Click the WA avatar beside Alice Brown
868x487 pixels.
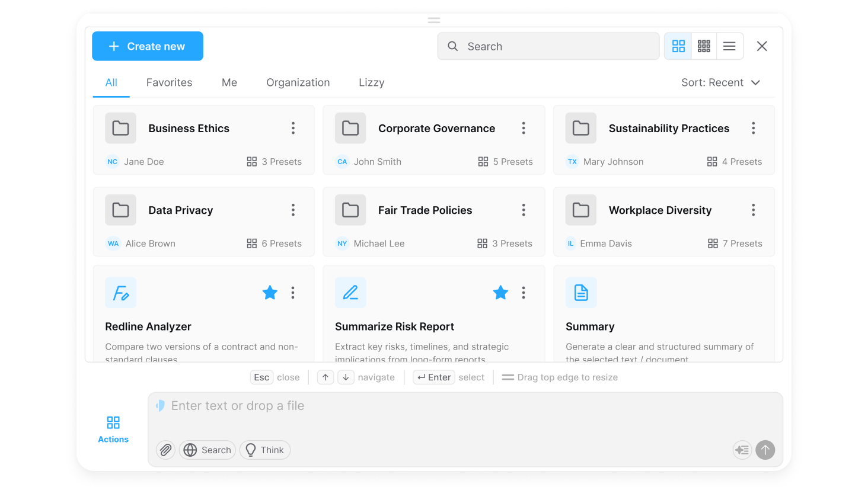coord(113,243)
